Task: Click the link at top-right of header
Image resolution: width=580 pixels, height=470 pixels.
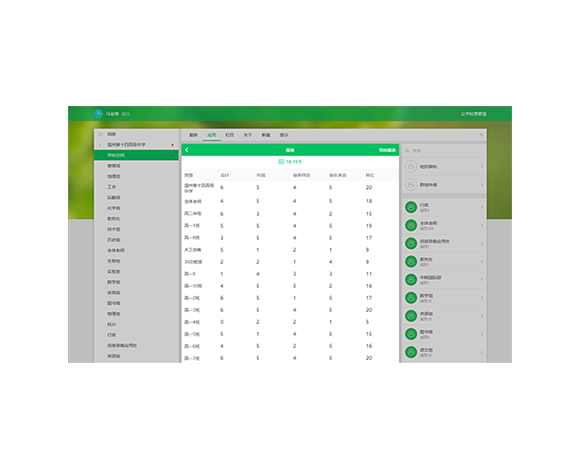Action: pyautogui.click(x=473, y=114)
